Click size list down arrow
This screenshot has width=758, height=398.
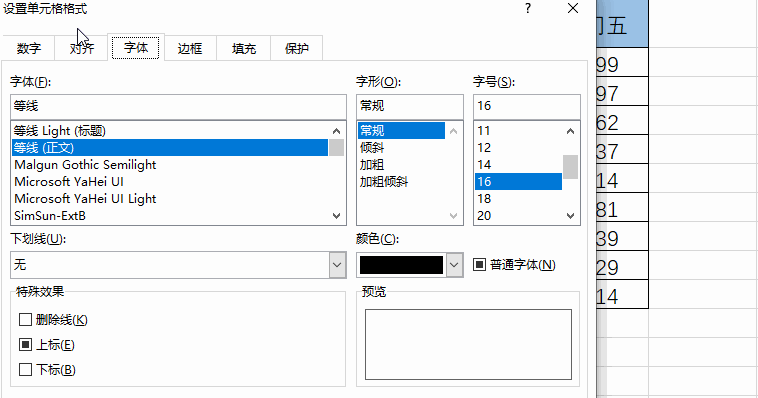coord(570,216)
